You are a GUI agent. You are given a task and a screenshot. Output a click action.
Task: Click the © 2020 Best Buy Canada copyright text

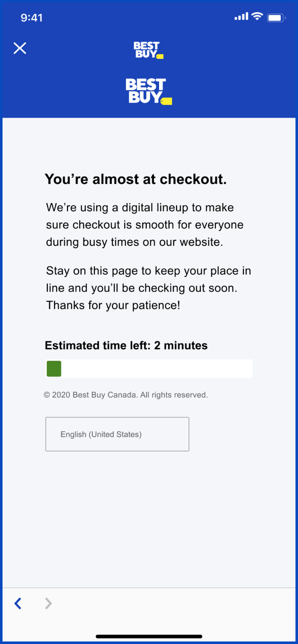click(x=126, y=395)
